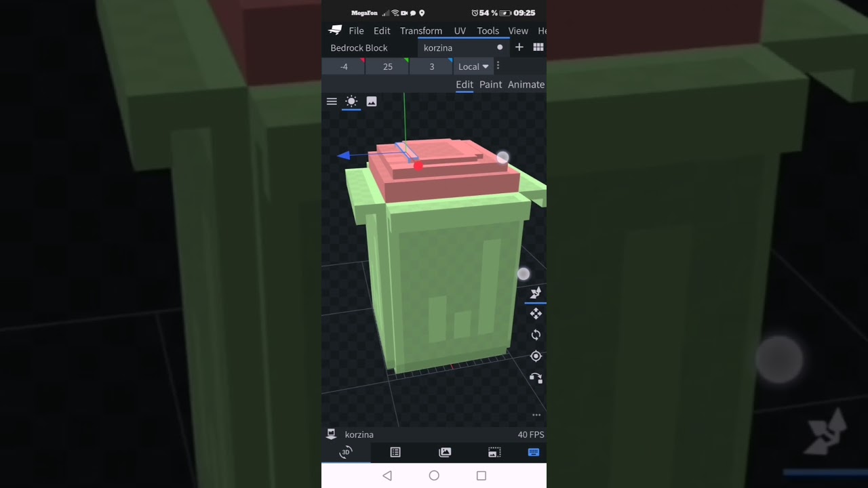Switch to Animate mode
Screen dimensions: 868x488
click(526, 85)
